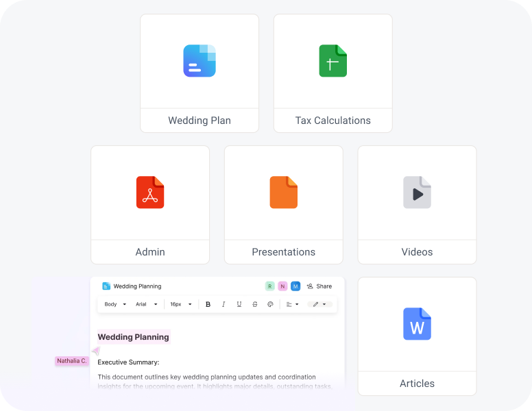Toggle italic formatting

(223, 304)
